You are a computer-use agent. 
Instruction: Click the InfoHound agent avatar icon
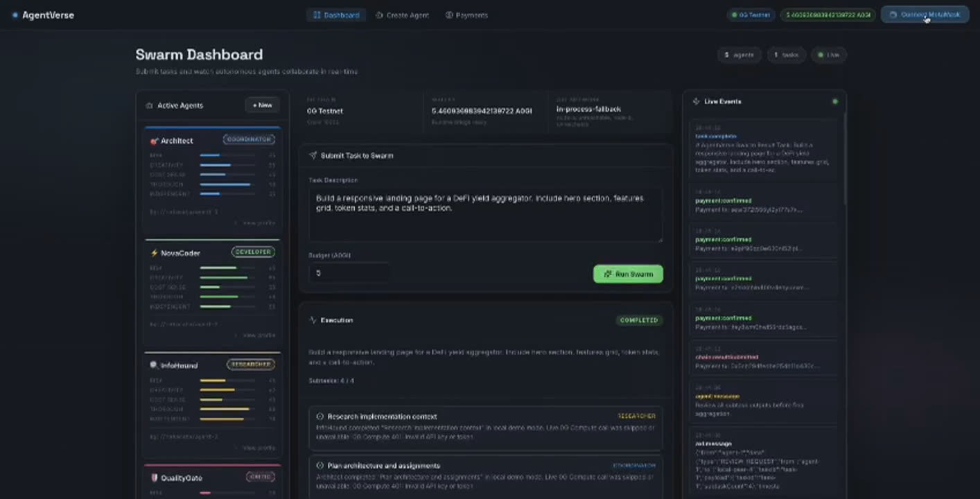pos(154,365)
